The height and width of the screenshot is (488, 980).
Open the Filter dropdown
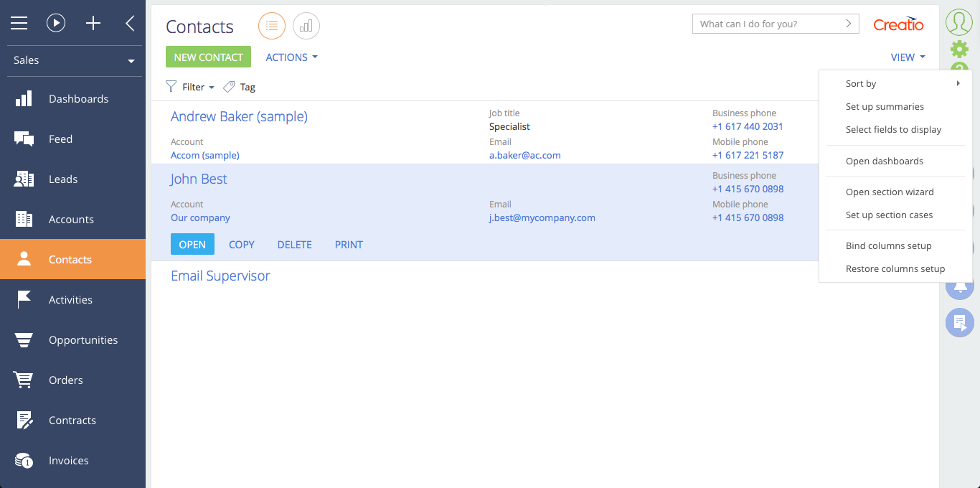coord(191,87)
